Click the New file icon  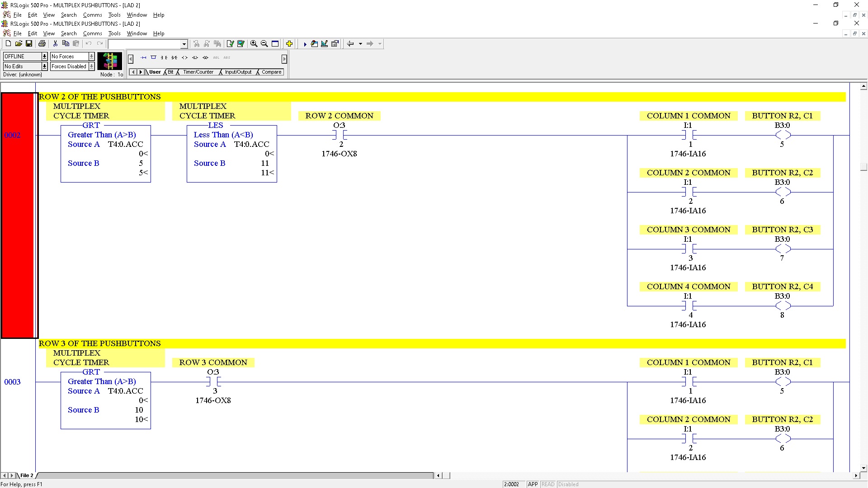tap(8, 44)
